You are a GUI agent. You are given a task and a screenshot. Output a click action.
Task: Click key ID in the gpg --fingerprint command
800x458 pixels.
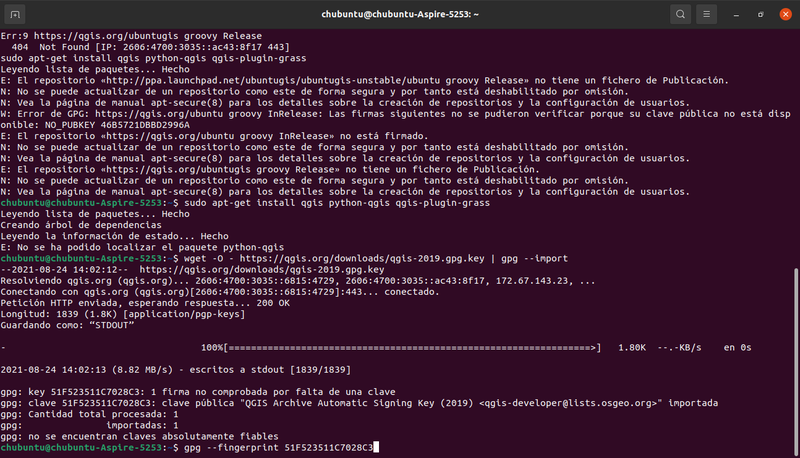[x=329, y=448]
